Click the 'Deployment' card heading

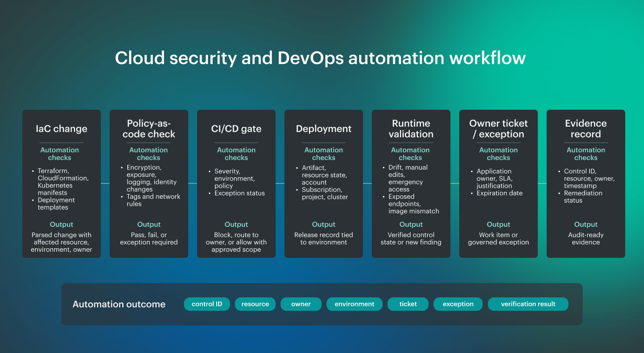[324, 129]
